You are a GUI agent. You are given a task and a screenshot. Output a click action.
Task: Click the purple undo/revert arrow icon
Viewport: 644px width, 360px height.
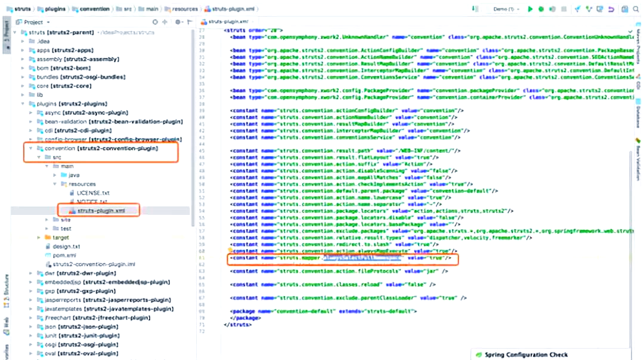coord(611,9)
